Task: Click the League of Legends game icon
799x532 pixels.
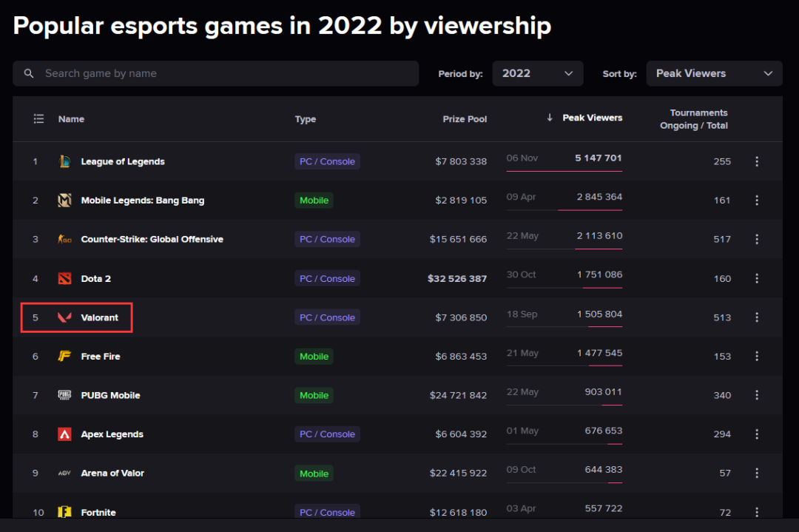Action: click(64, 161)
